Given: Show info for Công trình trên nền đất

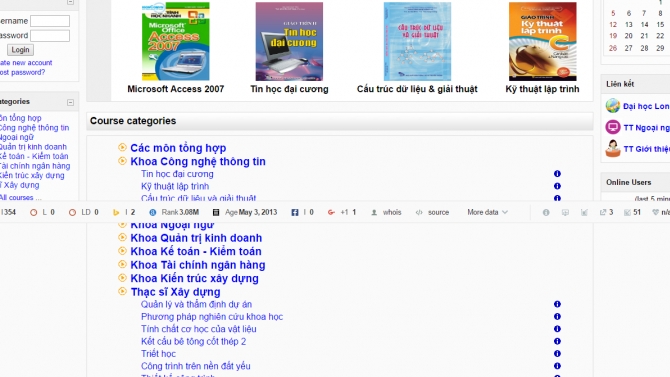Looking at the screenshot, I should tap(557, 366).
